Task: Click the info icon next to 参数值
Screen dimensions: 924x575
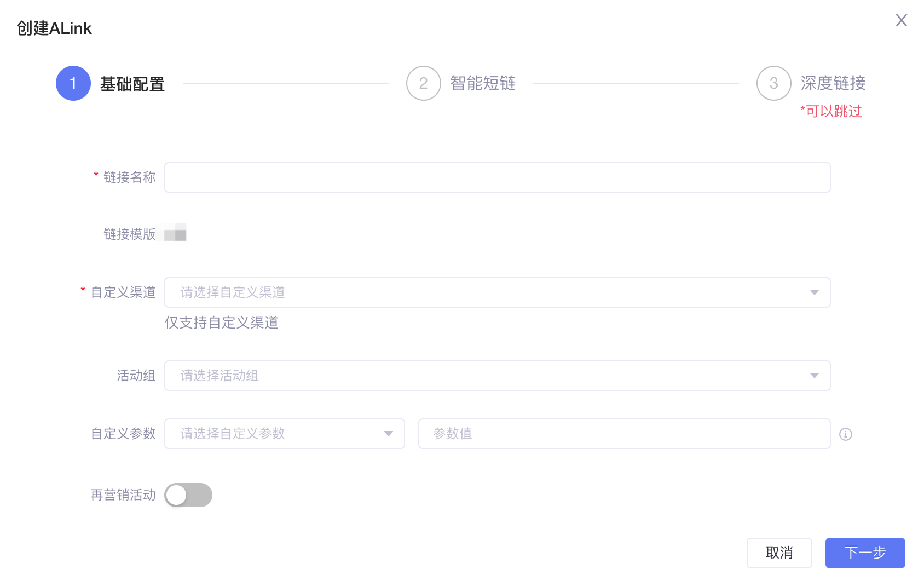Action: (x=846, y=434)
